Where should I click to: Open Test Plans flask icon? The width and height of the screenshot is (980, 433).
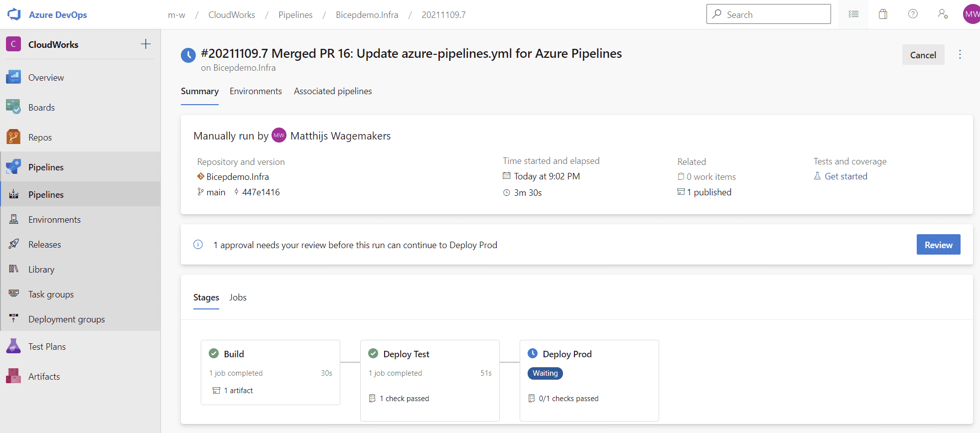click(13, 346)
